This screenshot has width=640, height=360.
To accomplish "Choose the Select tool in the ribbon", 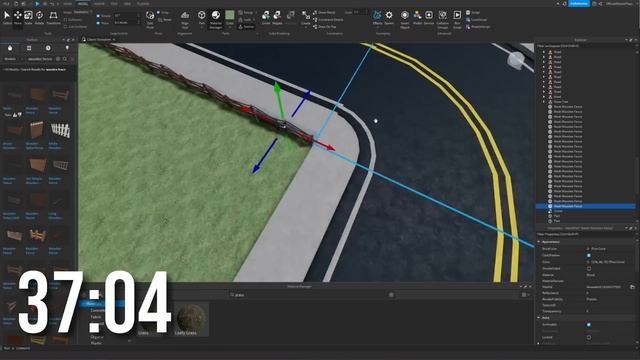I will [x=7, y=18].
